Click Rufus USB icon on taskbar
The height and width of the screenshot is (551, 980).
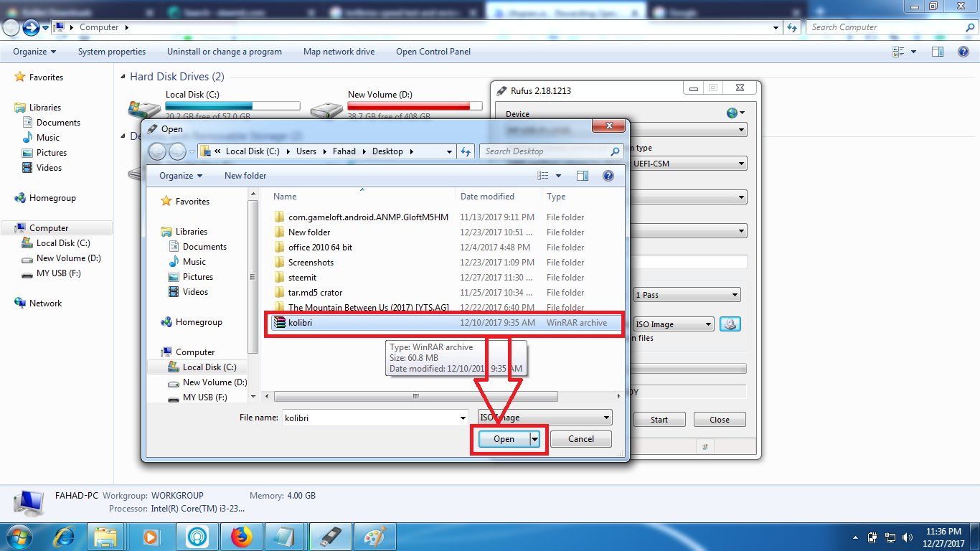[331, 536]
